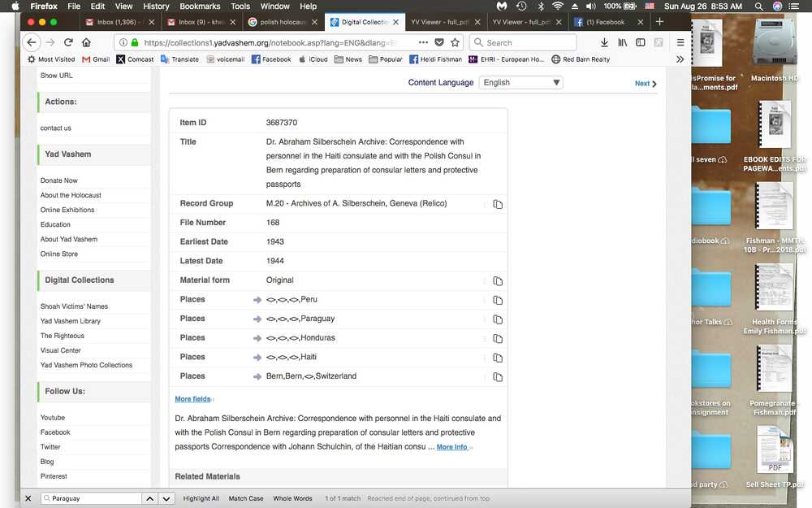Click the Donate Now sidebar link

pyautogui.click(x=59, y=180)
